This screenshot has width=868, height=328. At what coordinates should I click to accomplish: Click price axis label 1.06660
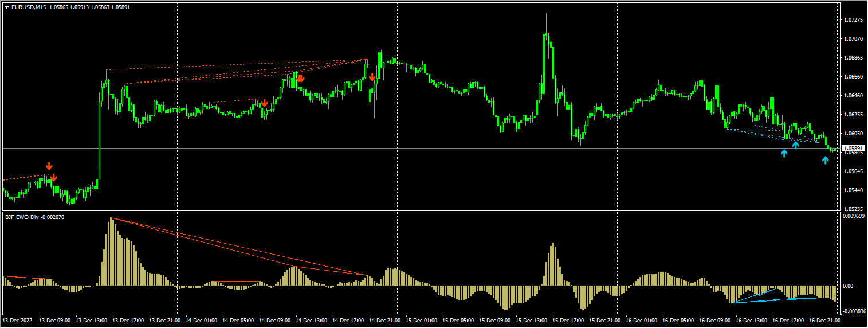coord(854,77)
